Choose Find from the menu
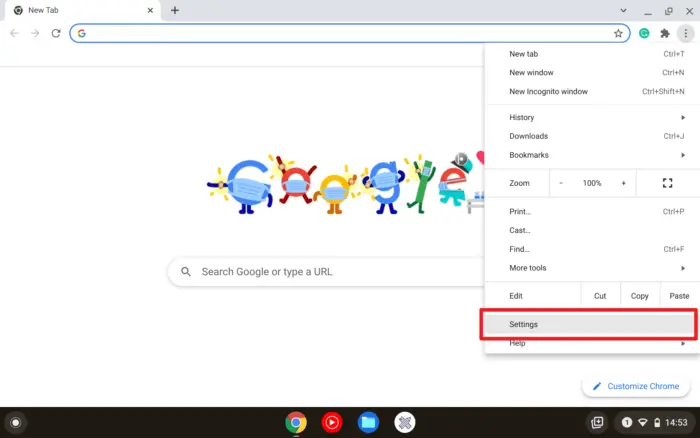 [x=592, y=249]
